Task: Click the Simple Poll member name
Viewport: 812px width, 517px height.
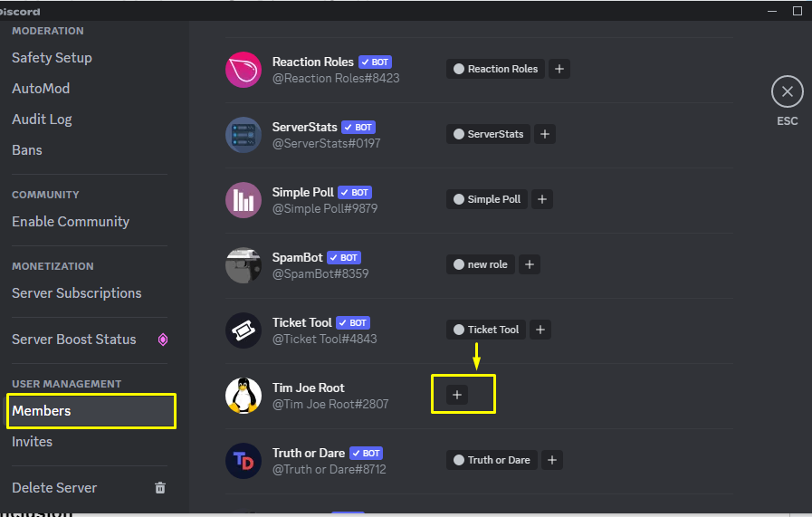Action: point(303,193)
